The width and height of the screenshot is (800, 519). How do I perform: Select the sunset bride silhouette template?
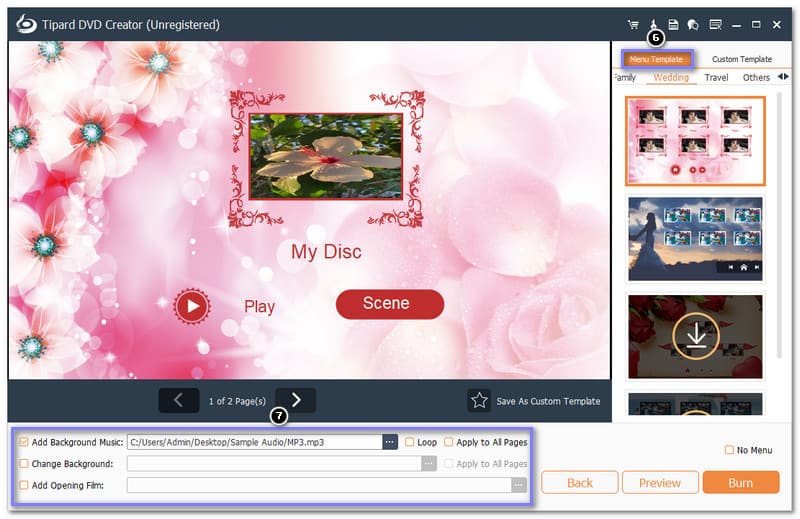695,239
